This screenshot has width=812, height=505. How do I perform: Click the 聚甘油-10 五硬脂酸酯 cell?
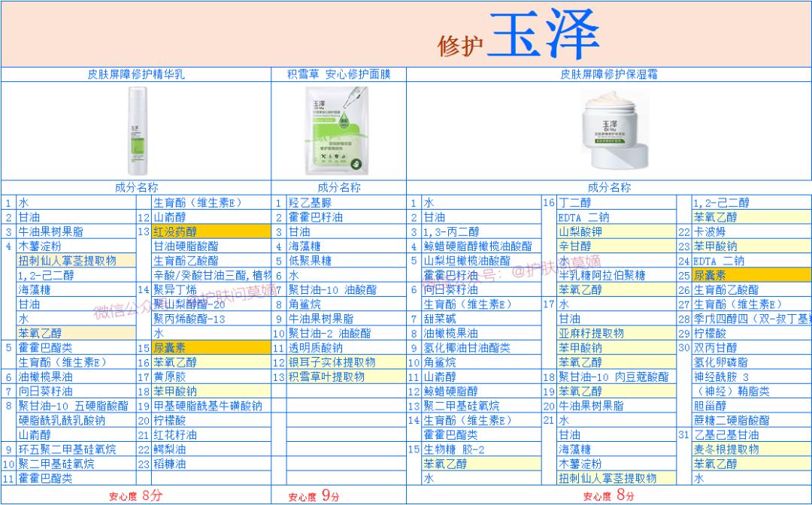[x=77, y=406]
